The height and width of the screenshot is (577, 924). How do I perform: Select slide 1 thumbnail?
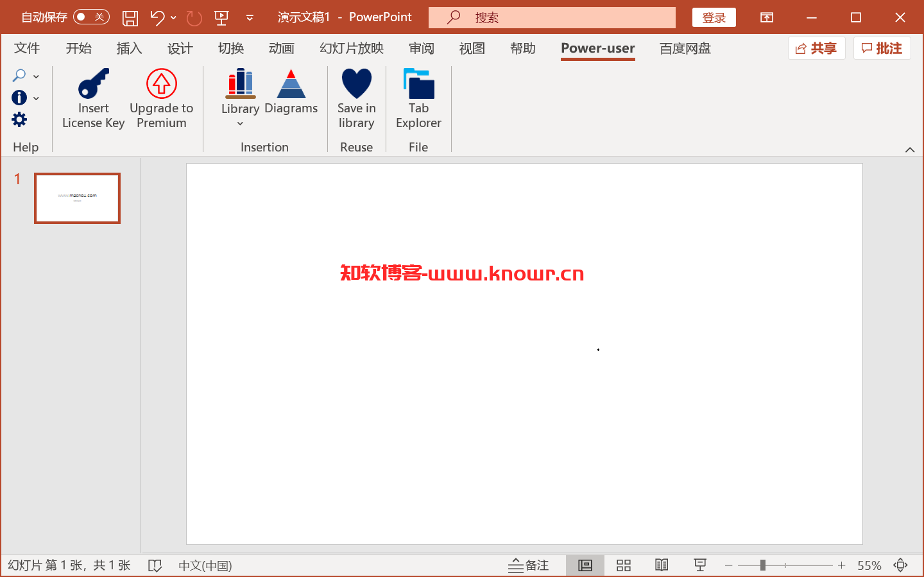pos(77,198)
